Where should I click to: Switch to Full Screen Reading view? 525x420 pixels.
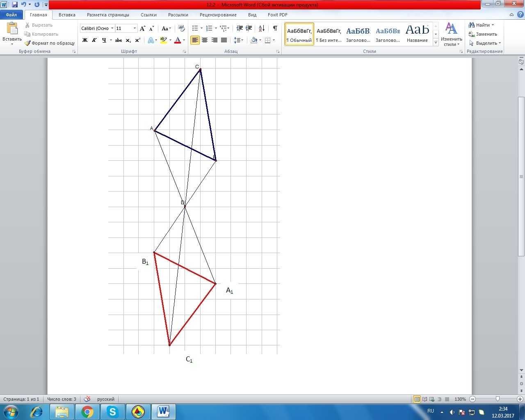pos(425,399)
